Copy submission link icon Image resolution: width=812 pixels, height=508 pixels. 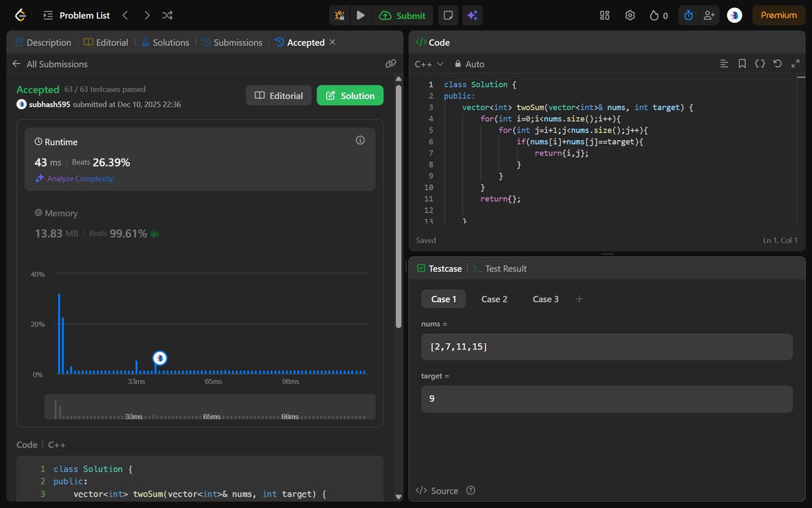click(x=390, y=64)
